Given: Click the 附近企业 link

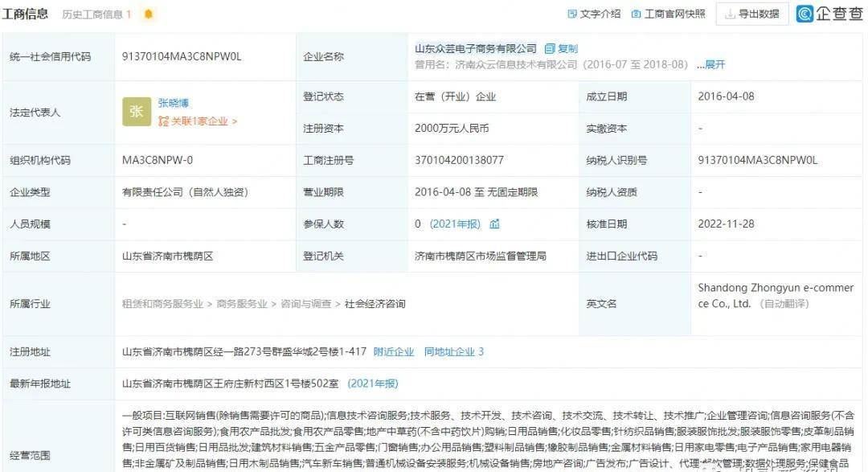Looking at the screenshot, I should [394, 351].
